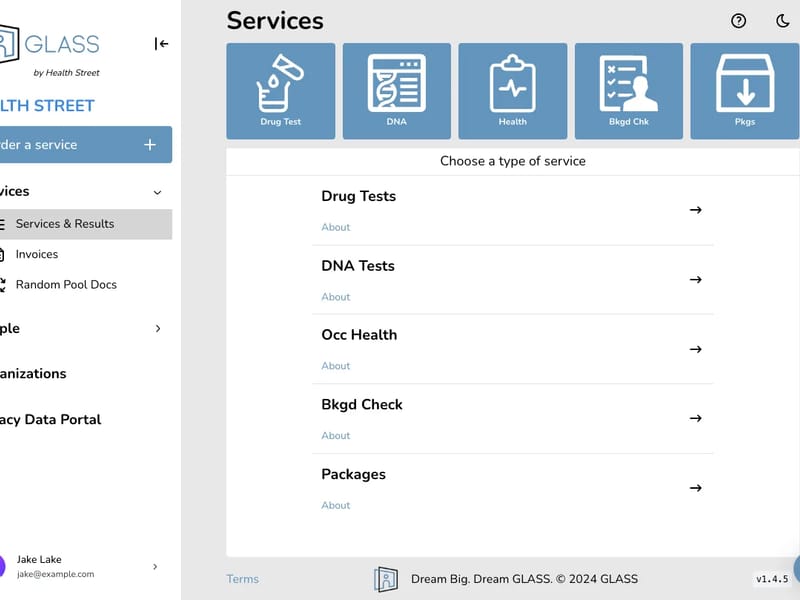
Task: Click the arrow next to Drug Tests
Action: [695, 210]
